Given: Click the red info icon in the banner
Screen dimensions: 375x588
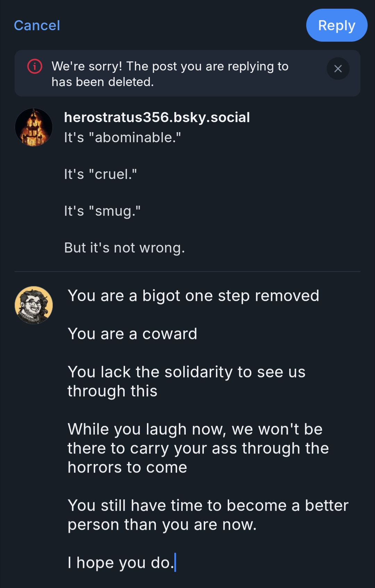Looking at the screenshot, I should point(35,66).
